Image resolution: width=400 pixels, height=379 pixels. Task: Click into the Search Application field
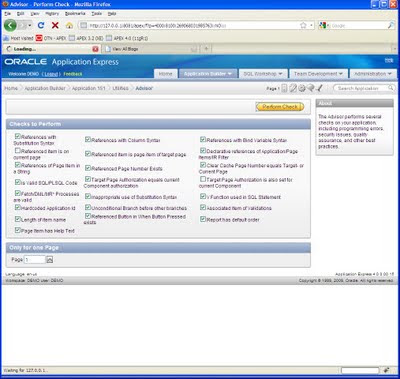[x=361, y=88]
